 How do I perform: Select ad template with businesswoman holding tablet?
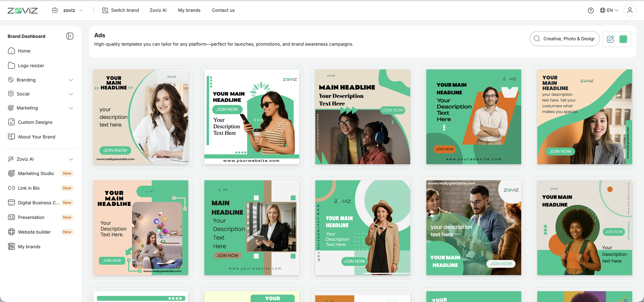pyautogui.click(x=252, y=228)
